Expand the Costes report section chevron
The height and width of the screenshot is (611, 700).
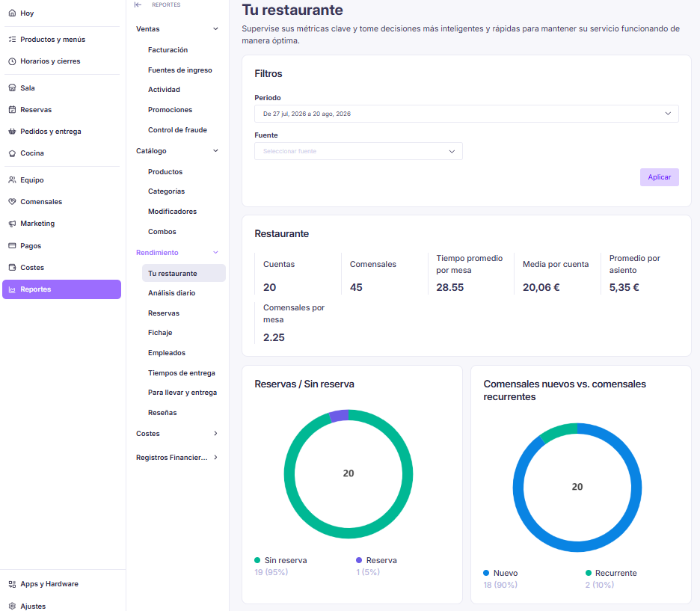[215, 433]
